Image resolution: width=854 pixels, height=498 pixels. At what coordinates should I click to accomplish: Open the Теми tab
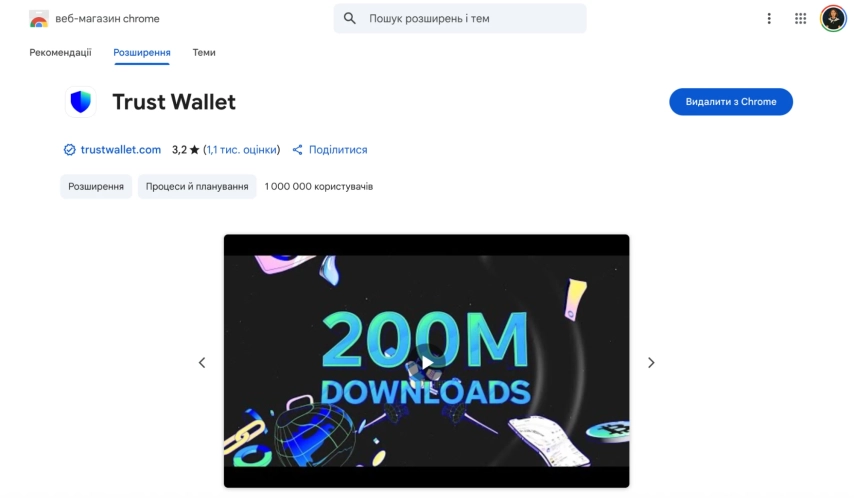pos(204,52)
